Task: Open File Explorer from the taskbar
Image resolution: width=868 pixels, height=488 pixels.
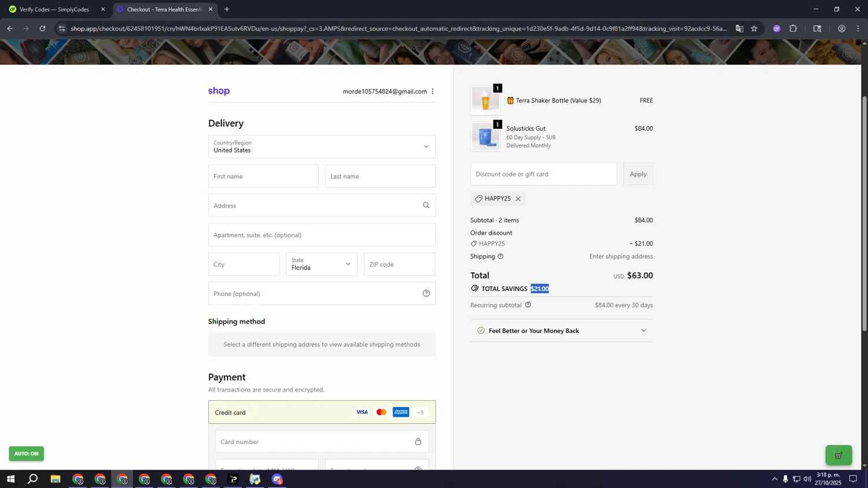Action: tap(56, 479)
